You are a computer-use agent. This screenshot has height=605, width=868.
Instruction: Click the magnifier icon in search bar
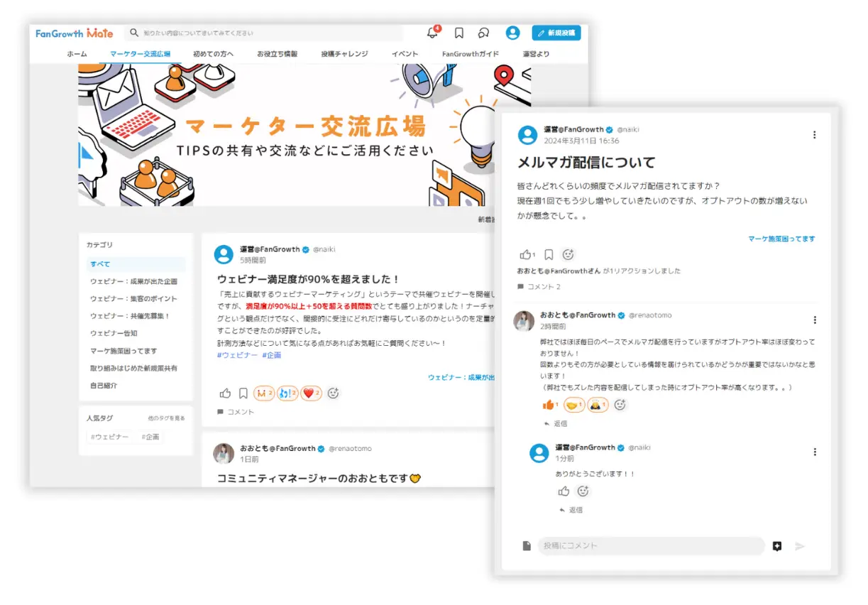click(134, 33)
